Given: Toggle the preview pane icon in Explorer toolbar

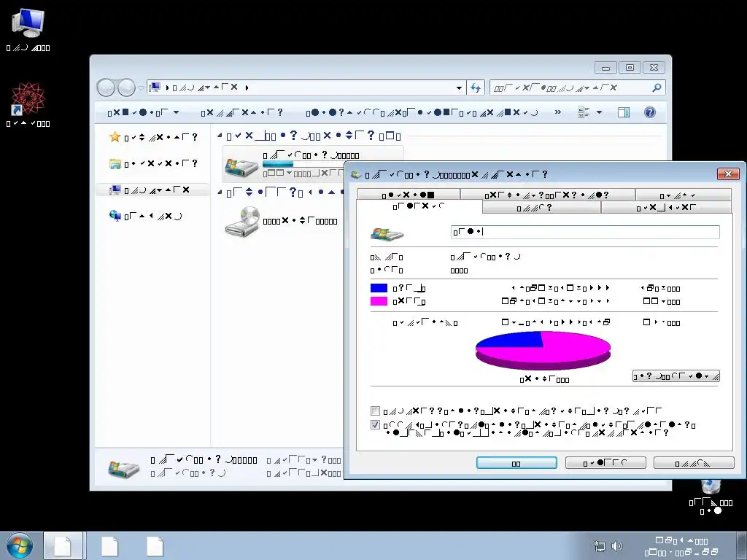Looking at the screenshot, I should [624, 112].
